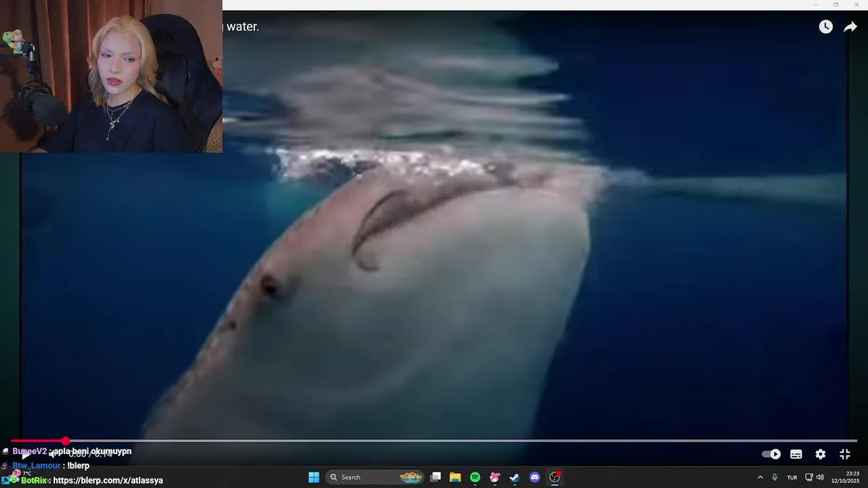Viewport: 868px width, 488px height.
Task: Click the username Btw_Lamour in chat
Action: pos(37,466)
